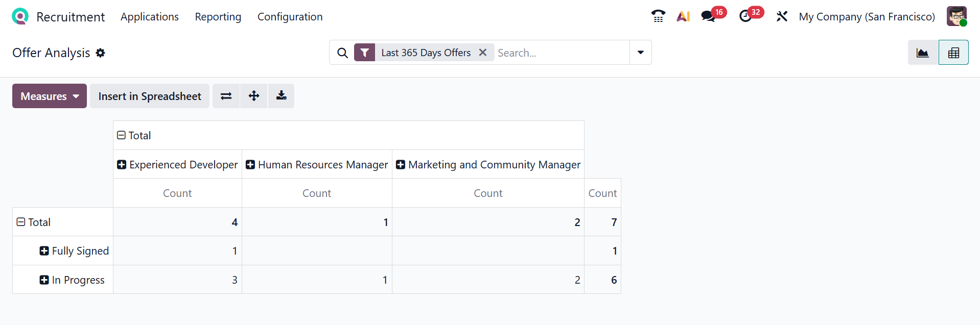Image resolution: width=980 pixels, height=325 pixels.
Task: Click the flip axis icon
Action: point(226,96)
